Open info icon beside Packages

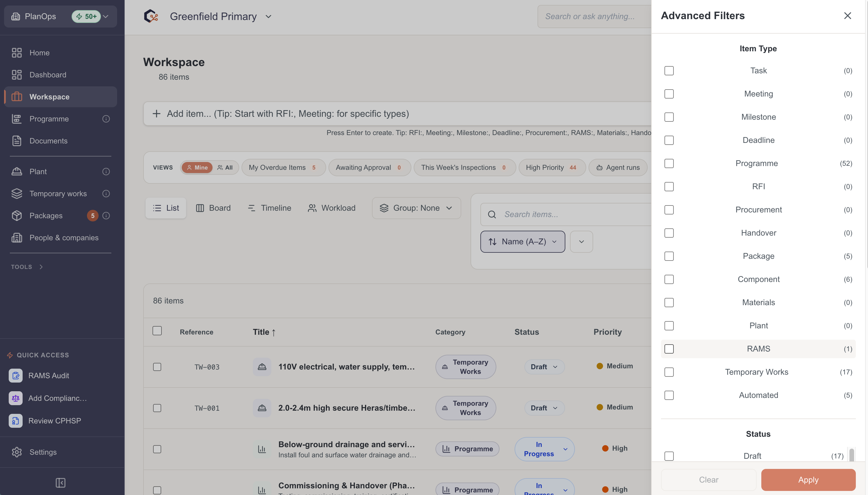click(x=106, y=216)
